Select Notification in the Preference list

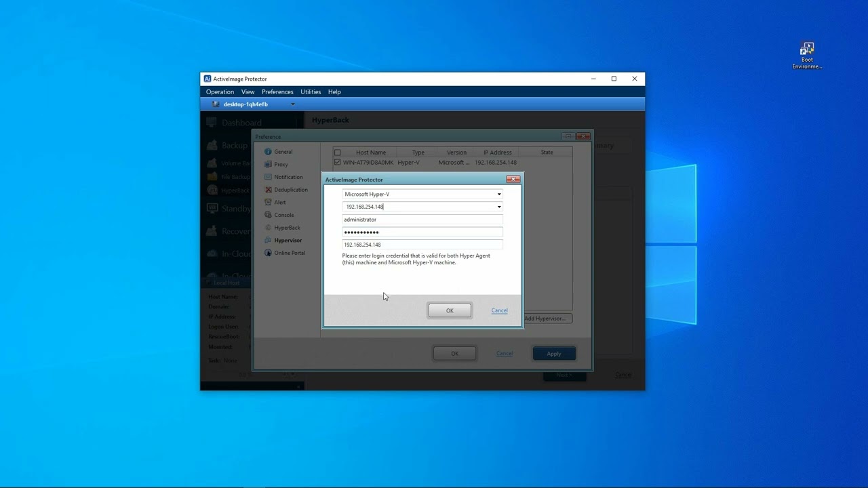click(x=288, y=177)
